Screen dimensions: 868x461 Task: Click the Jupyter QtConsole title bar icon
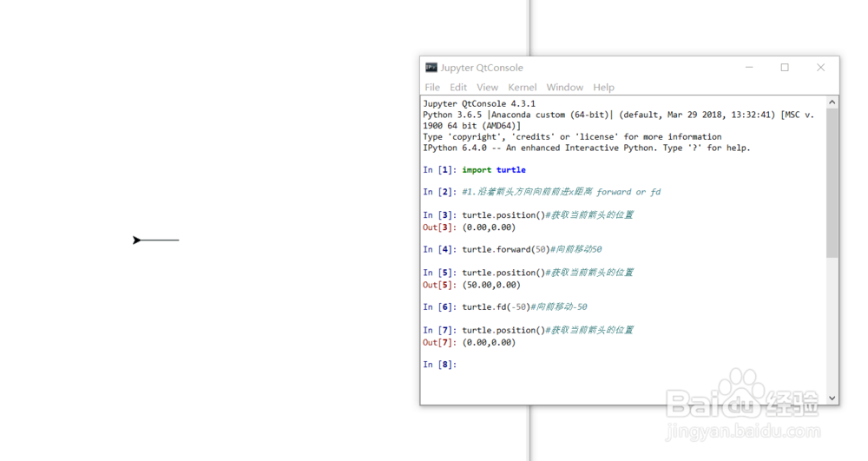(x=431, y=68)
